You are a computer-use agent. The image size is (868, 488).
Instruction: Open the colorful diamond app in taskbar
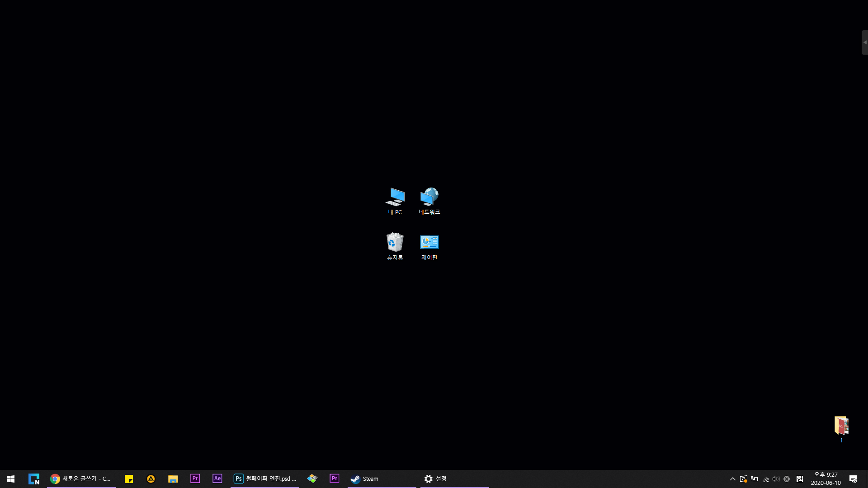pyautogui.click(x=312, y=479)
